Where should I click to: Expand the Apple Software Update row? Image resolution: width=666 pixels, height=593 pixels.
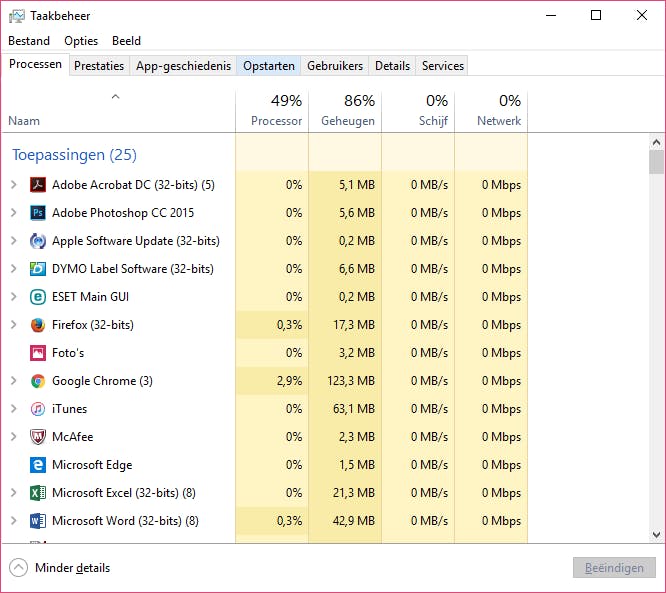pyautogui.click(x=14, y=241)
